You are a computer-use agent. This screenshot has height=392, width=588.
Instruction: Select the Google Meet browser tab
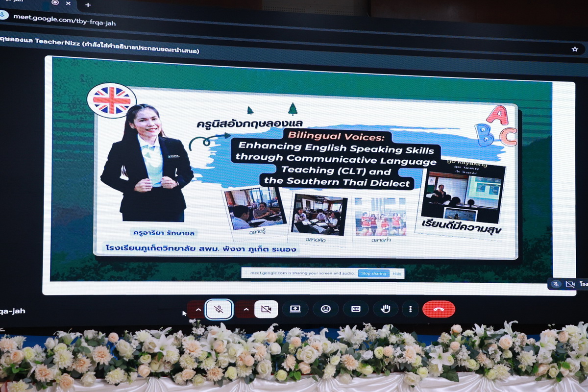pos(24,3)
